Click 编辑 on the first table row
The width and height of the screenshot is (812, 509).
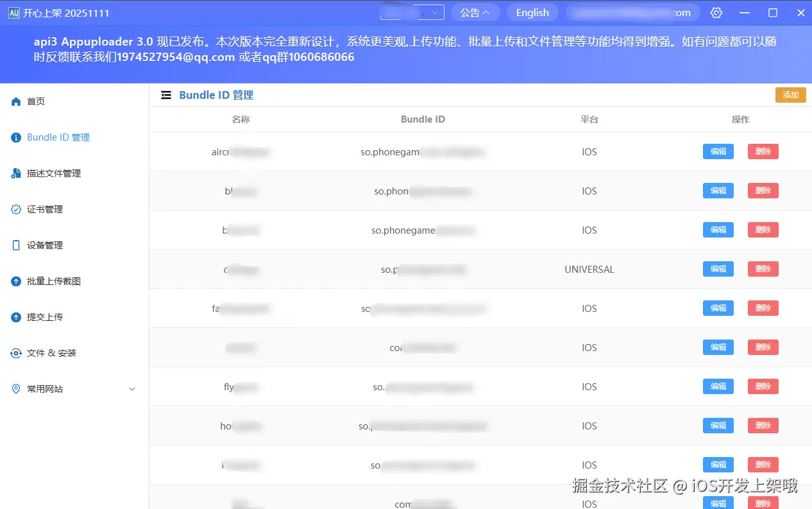[x=718, y=151]
